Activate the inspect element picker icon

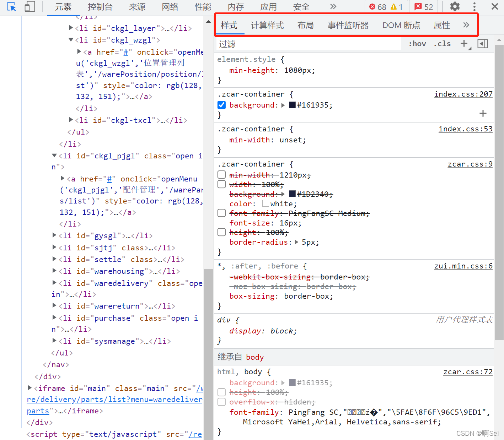[x=11, y=7]
